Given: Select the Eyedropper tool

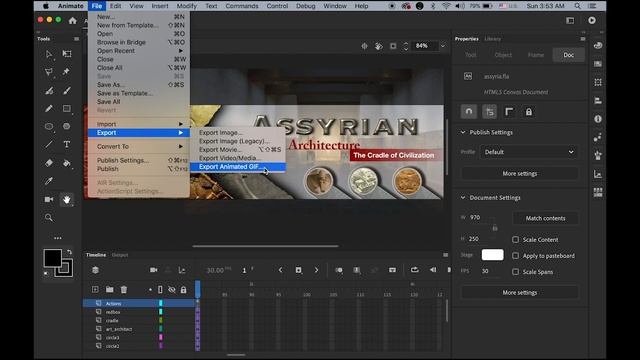Looking at the screenshot, I should tap(49, 181).
